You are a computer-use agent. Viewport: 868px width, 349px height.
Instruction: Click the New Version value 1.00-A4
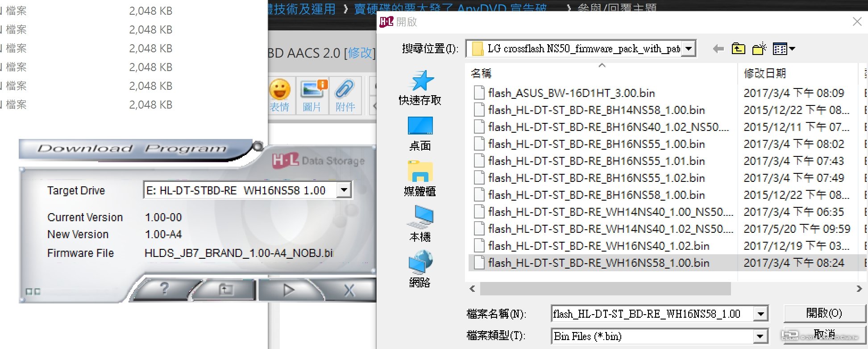163,234
